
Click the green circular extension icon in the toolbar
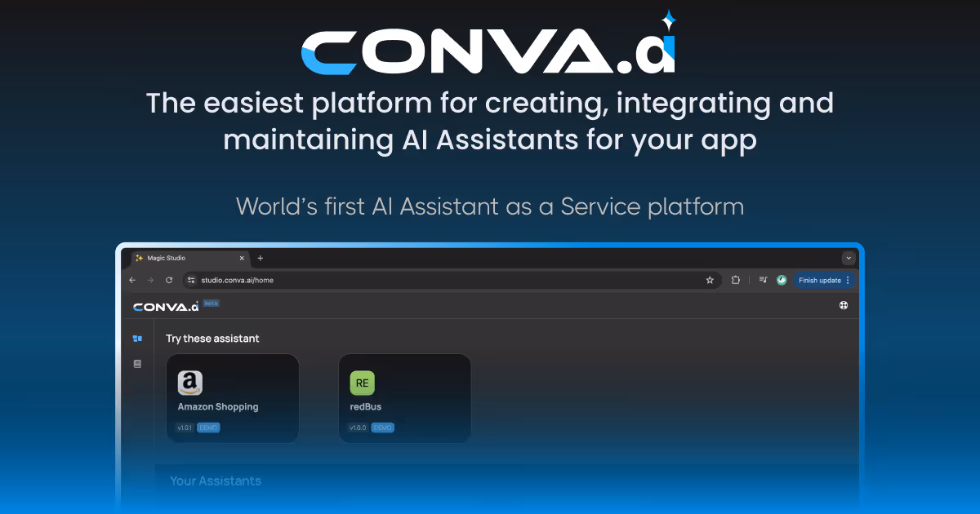782,280
